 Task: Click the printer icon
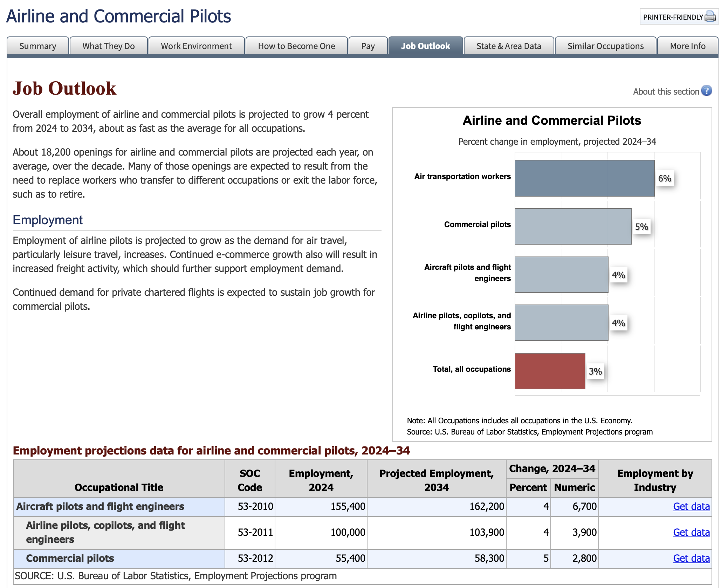point(710,16)
